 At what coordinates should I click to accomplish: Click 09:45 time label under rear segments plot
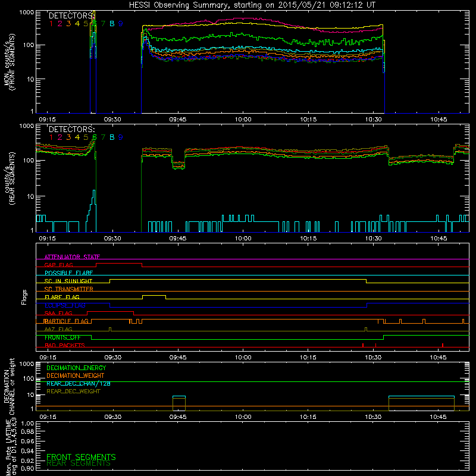[178, 239]
